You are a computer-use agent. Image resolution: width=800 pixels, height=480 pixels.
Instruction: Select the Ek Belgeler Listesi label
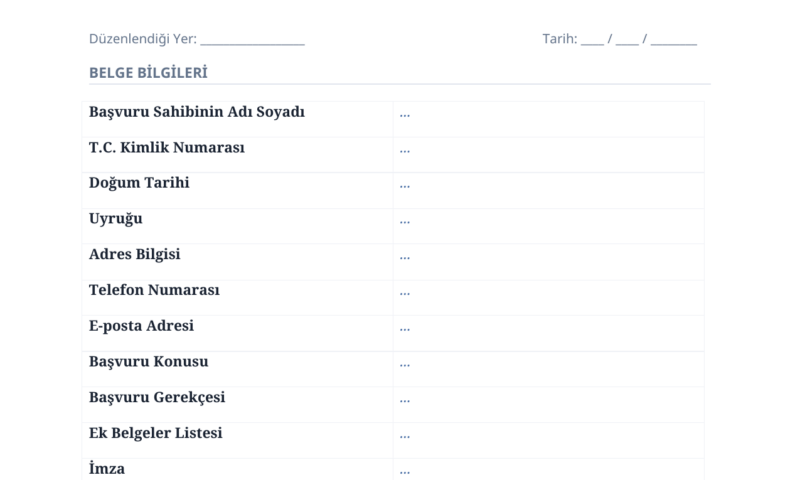tap(156, 434)
